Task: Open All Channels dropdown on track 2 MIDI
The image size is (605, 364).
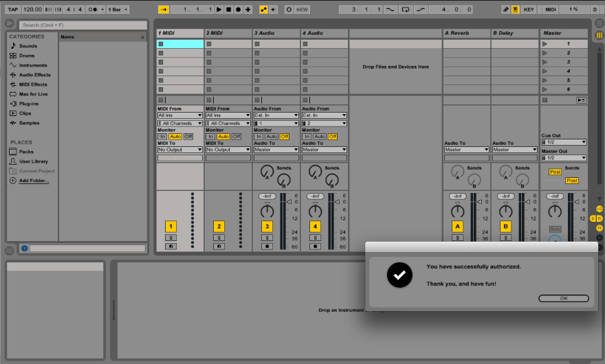Action: pyautogui.click(x=228, y=124)
